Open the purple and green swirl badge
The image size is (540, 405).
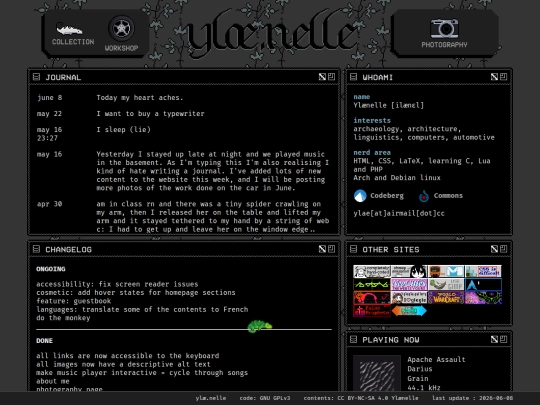483,298
